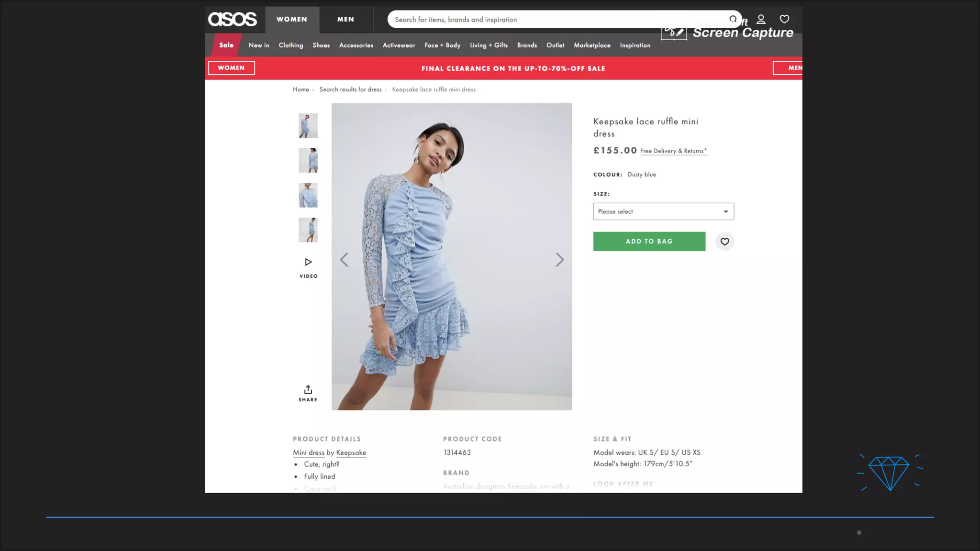Show next product image arrow
The width and height of the screenshot is (980, 551).
(559, 260)
